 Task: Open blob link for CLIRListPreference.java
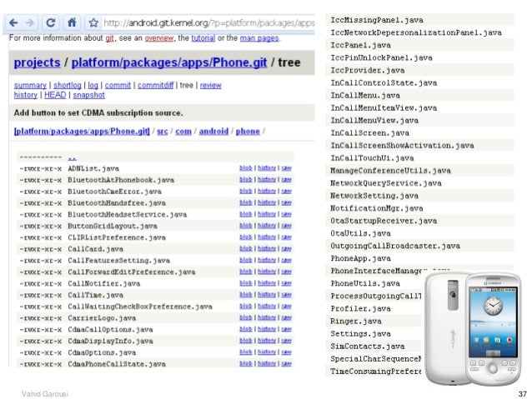coord(246,237)
